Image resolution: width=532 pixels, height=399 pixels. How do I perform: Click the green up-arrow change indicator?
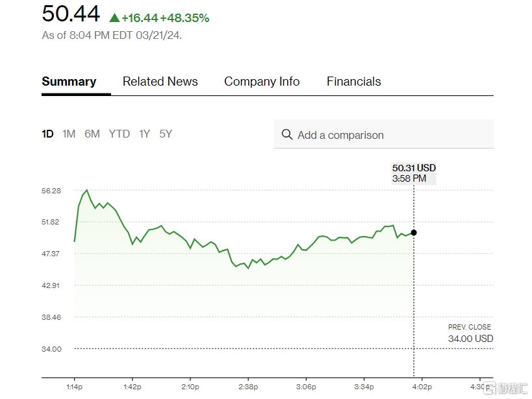tap(114, 18)
